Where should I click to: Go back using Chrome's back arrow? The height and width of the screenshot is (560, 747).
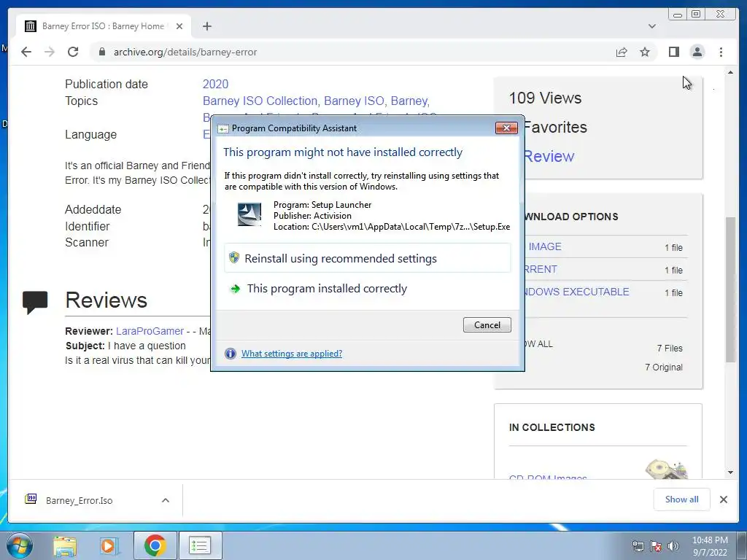[26, 52]
